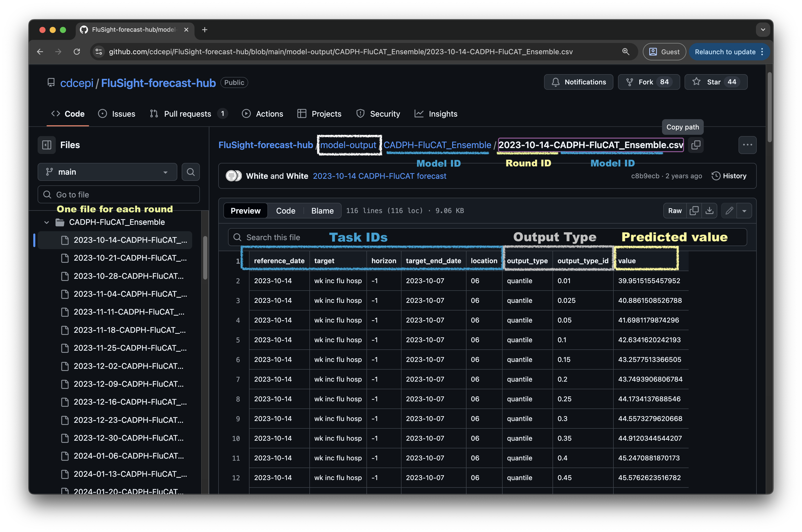Screen dimensions: 802x532
Task: Expand edit options dropdown arrow
Action: pos(744,211)
